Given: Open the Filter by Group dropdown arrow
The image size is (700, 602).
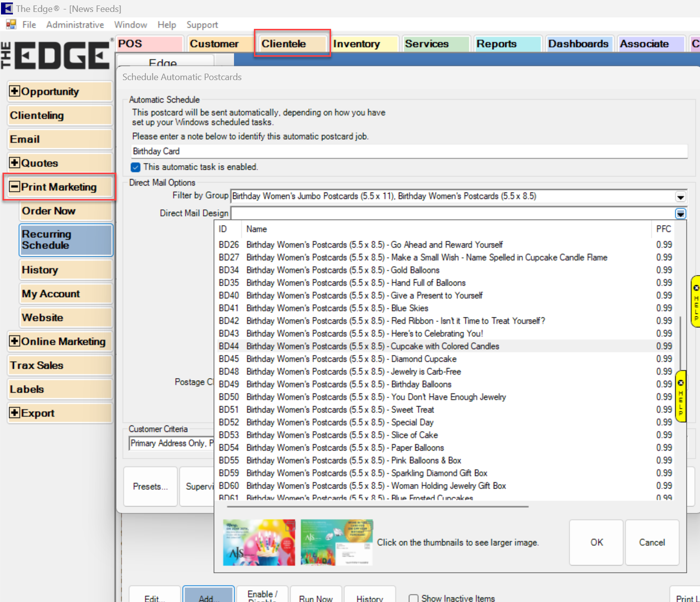Looking at the screenshot, I should pos(680,197).
